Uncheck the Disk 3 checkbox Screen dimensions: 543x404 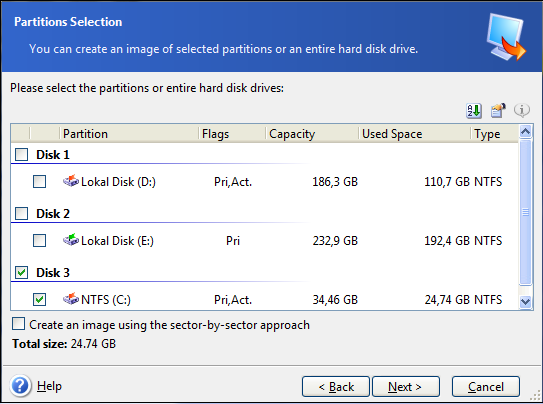coord(21,272)
